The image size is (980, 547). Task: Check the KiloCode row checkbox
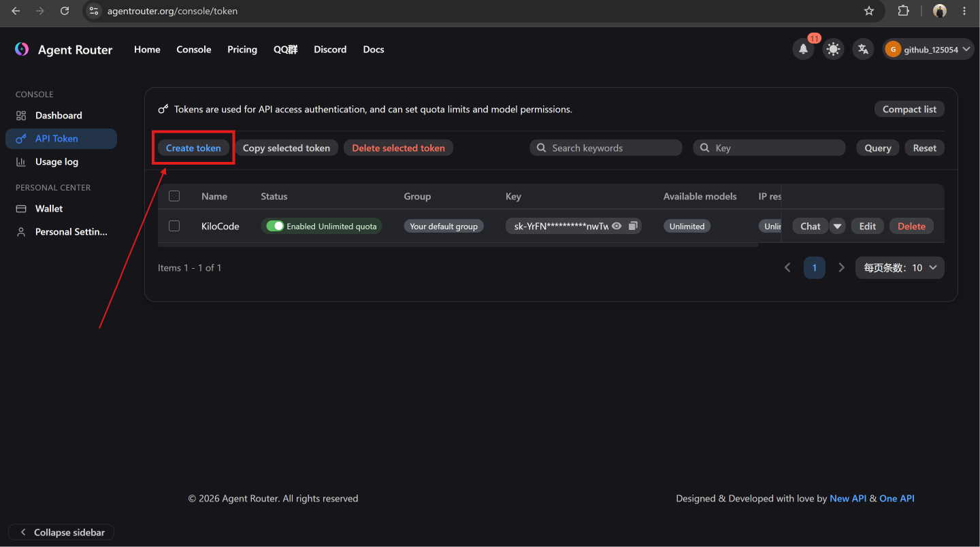(174, 226)
